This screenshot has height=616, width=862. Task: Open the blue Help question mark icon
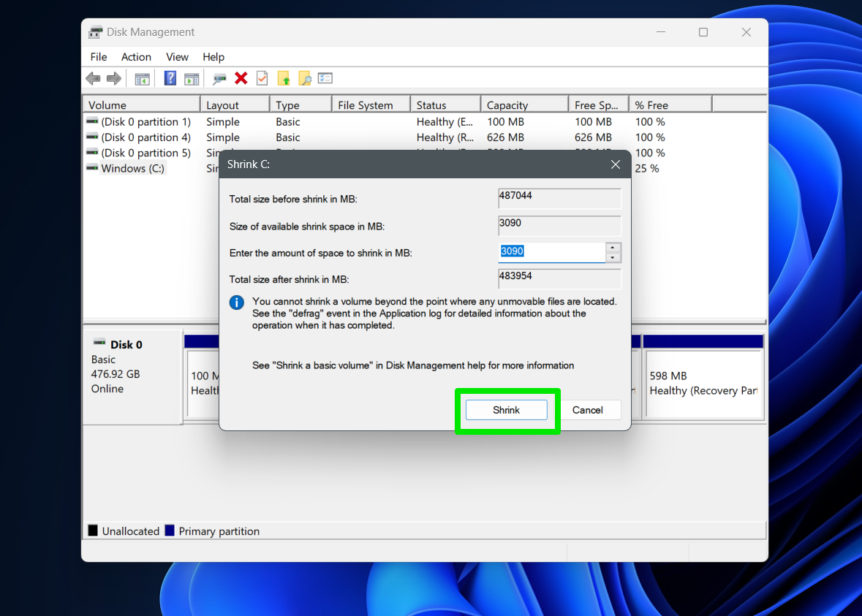[x=170, y=79]
